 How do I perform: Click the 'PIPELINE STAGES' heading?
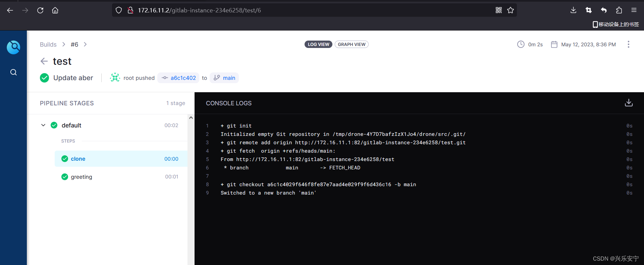pyautogui.click(x=67, y=103)
